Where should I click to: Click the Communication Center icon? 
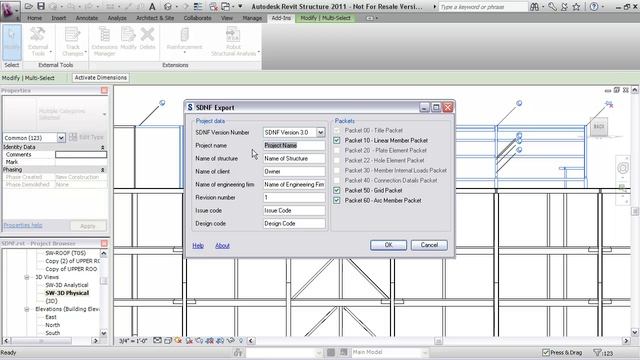coord(564,7)
